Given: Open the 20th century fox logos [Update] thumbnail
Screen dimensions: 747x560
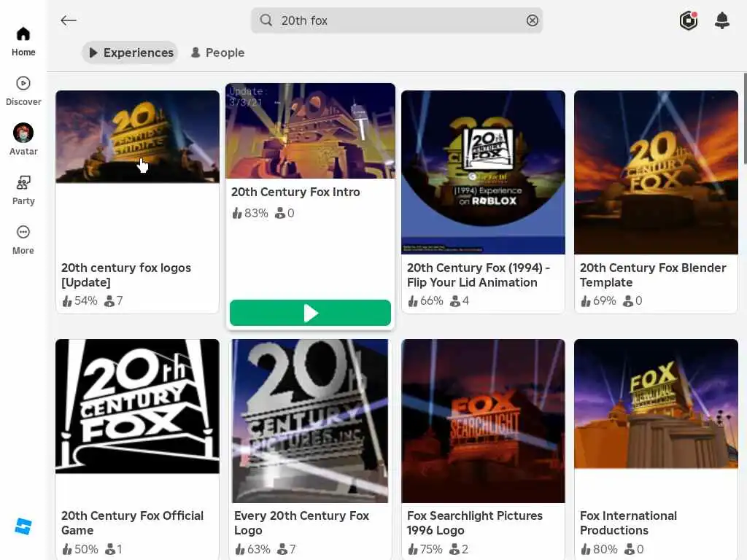Looking at the screenshot, I should point(138,136).
